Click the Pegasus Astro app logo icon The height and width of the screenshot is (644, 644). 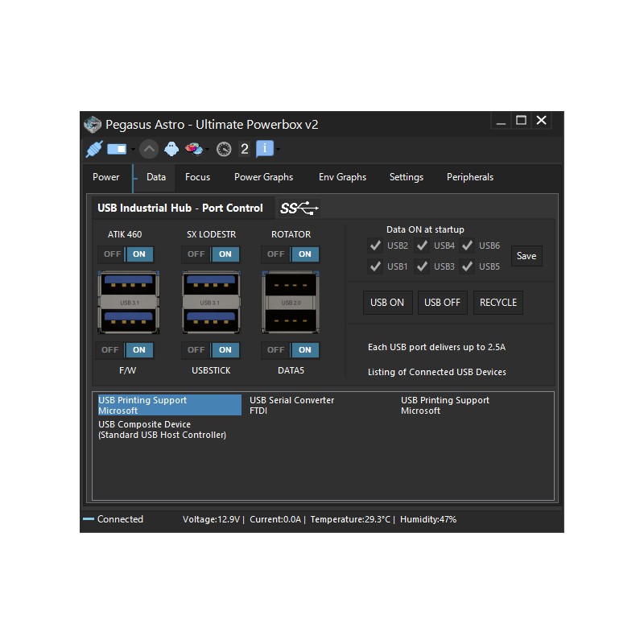93,125
